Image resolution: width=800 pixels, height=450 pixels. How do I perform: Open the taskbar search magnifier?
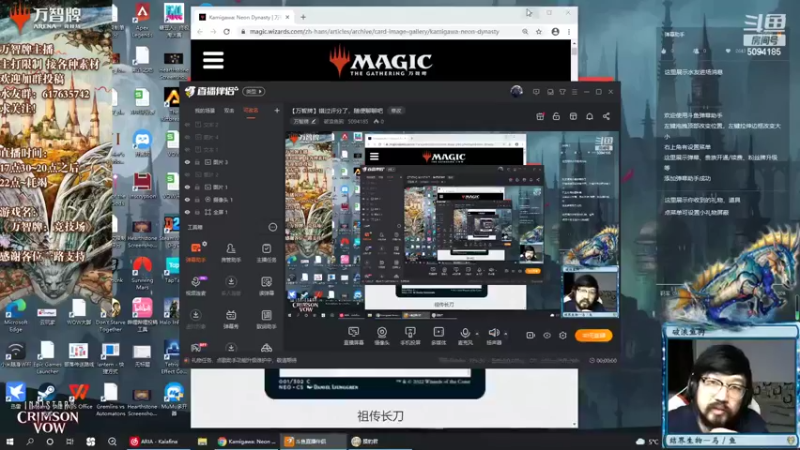pos(30,441)
